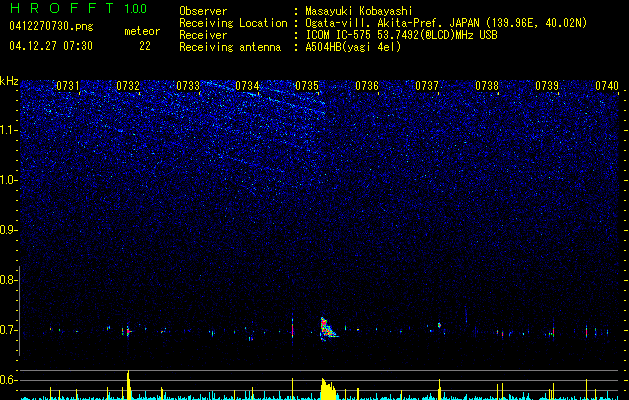
Task: Click the 0736 time marker
Action: pos(367,86)
